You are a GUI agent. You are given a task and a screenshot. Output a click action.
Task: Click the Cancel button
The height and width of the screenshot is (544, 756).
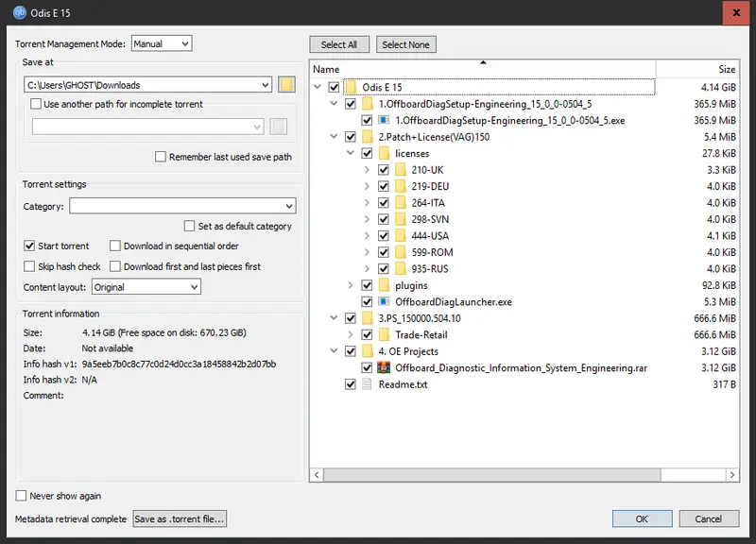click(709, 518)
